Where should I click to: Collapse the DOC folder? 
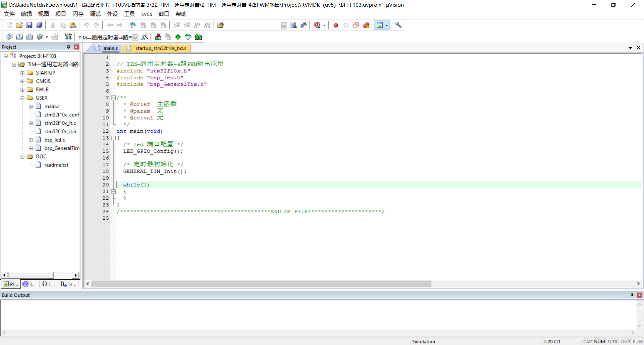coord(22,157)
